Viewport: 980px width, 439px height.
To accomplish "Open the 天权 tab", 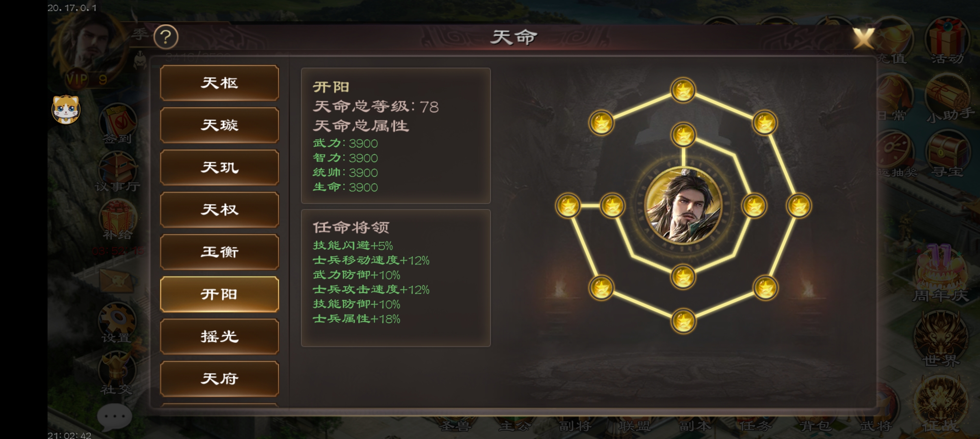I will (219, 210).
